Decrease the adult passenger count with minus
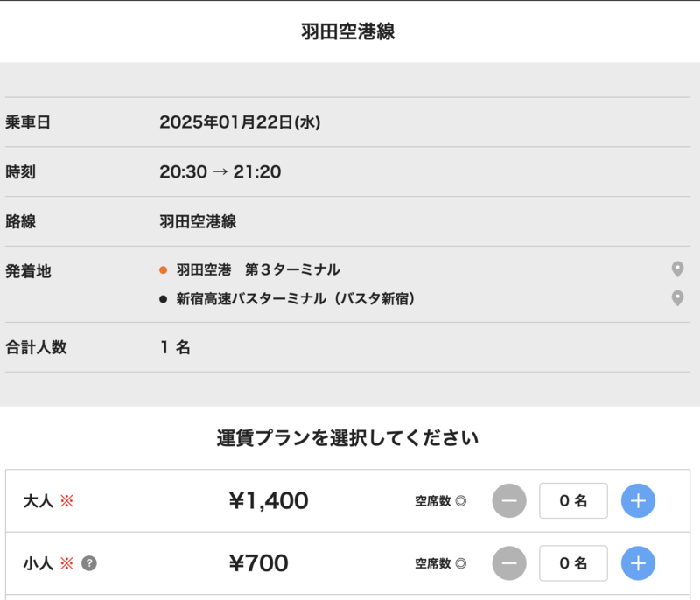This screenshot has width=700, height=600. tap(509, 500)
